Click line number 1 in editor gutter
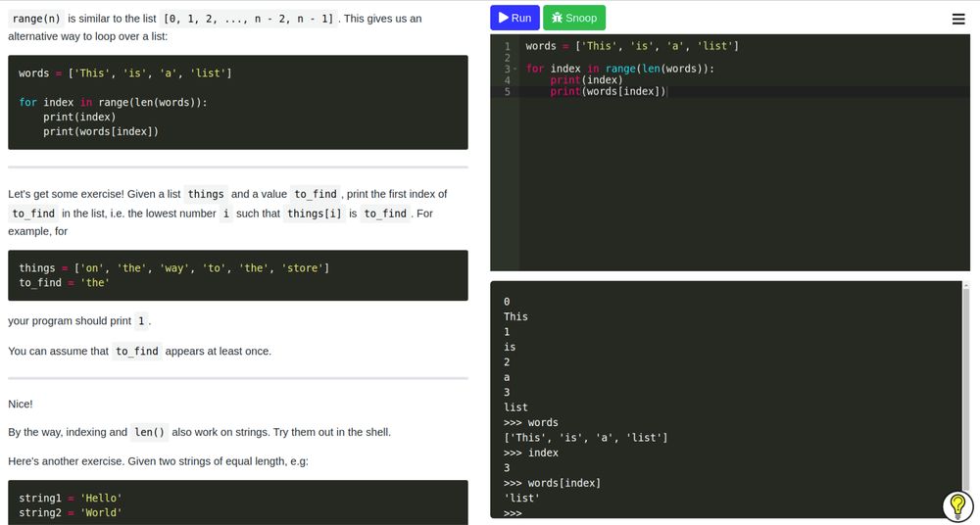This screenshot has height=525, width=980. tap(508, 46)
